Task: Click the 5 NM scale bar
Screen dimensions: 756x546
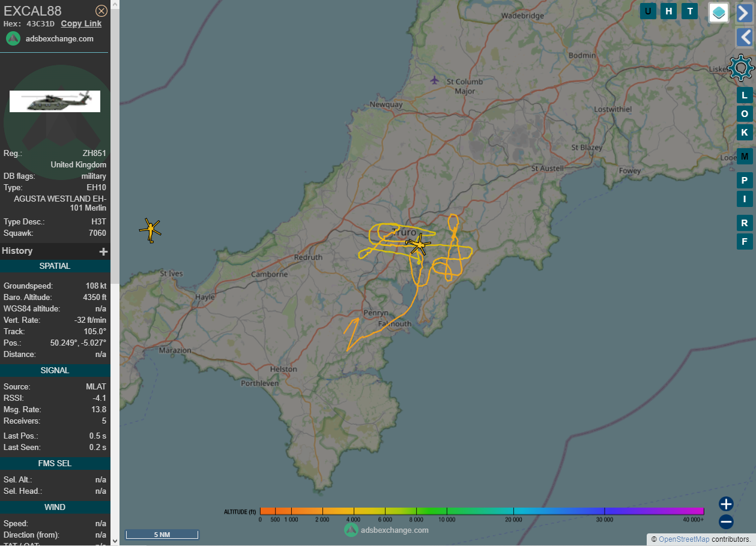Action: click(162, 534)
